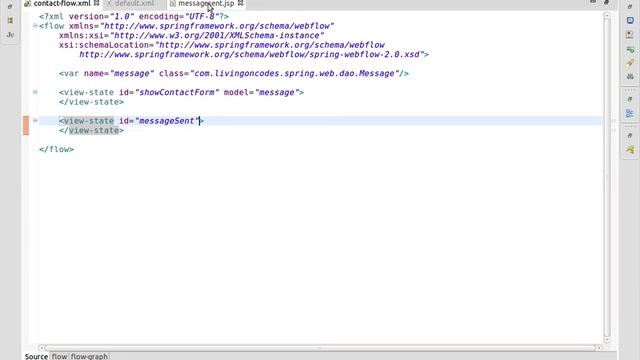The height and width of the screenshot is (360, 640).
Task: Click the com.livingoncodes.spring.web.dao.Message class value
Action: [x=294, y=73]
